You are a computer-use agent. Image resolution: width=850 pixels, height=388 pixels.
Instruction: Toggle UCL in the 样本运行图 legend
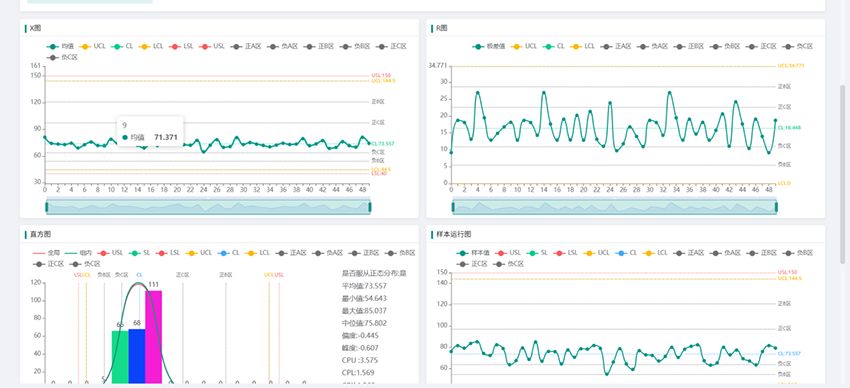(597, 253)
